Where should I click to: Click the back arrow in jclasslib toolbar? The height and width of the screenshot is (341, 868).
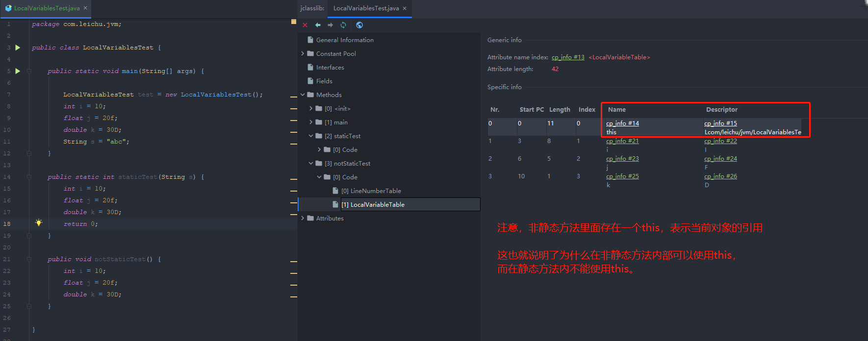coord(318,25)
